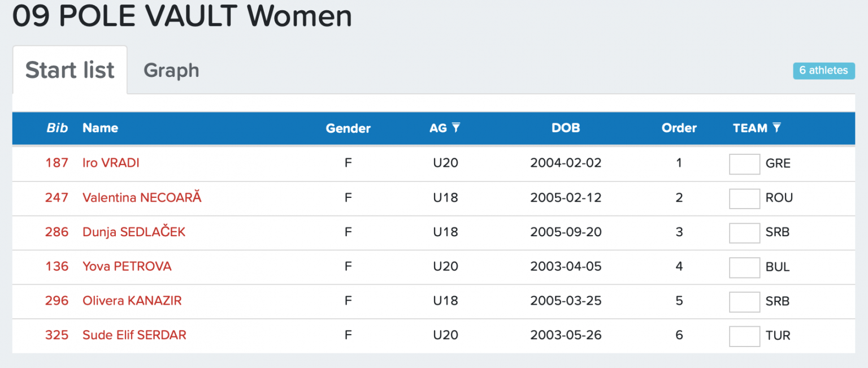
Task: Open Valentina NECOARĂ athlete link
Action: coord(142,198)
